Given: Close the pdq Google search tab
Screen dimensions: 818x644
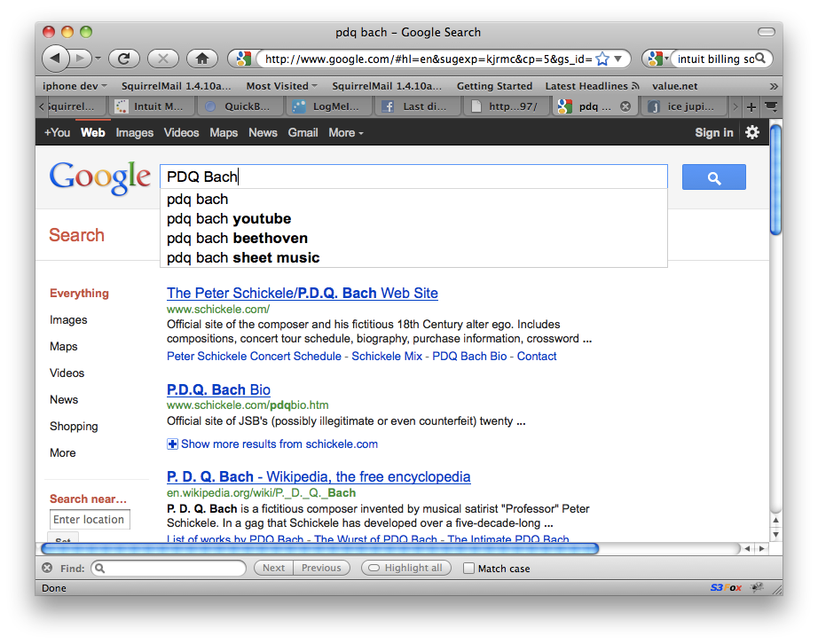Looking at the screenshot, I should (x=625, y=106).
